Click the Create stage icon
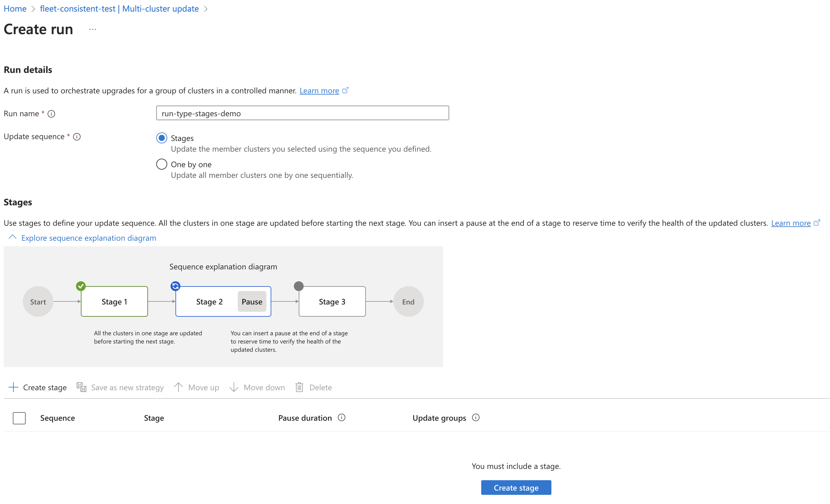Screen dimensions: 830x504 (x=13, y=387)
